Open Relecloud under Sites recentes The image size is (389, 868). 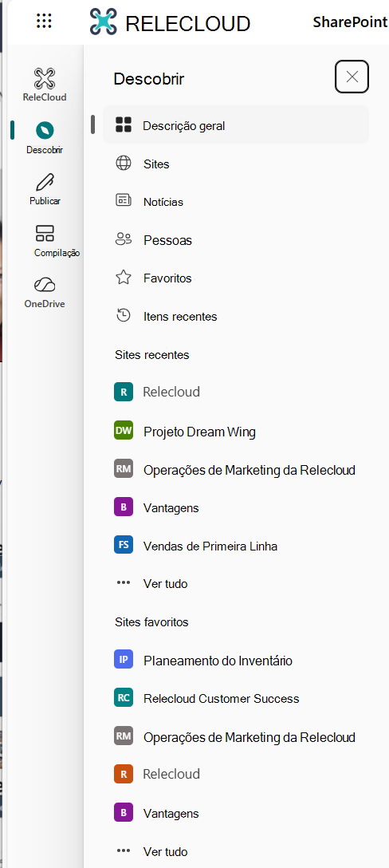click(236, 392)
